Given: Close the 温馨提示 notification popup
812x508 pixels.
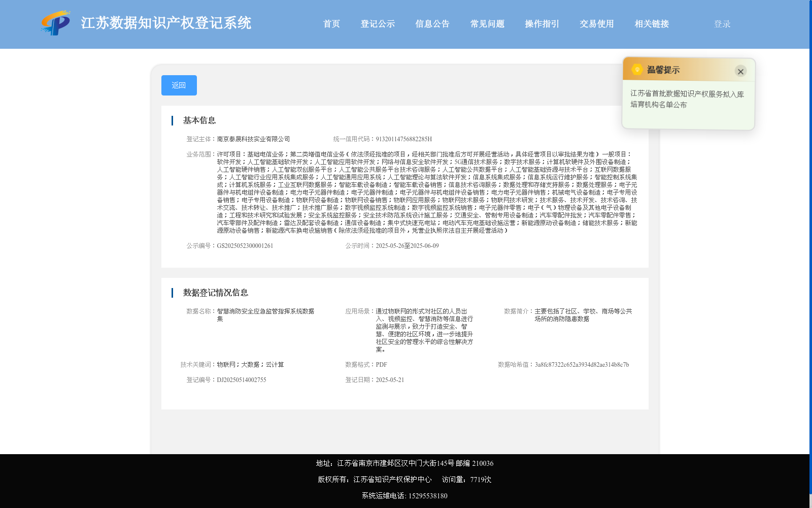Looking at the screenshot, I should coord(740,71).
